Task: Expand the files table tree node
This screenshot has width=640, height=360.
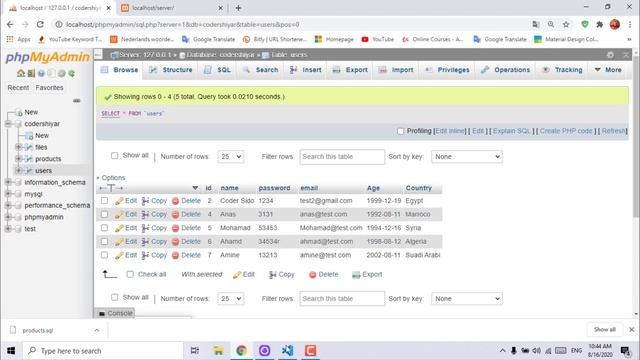Action: (x=18, y=147)
